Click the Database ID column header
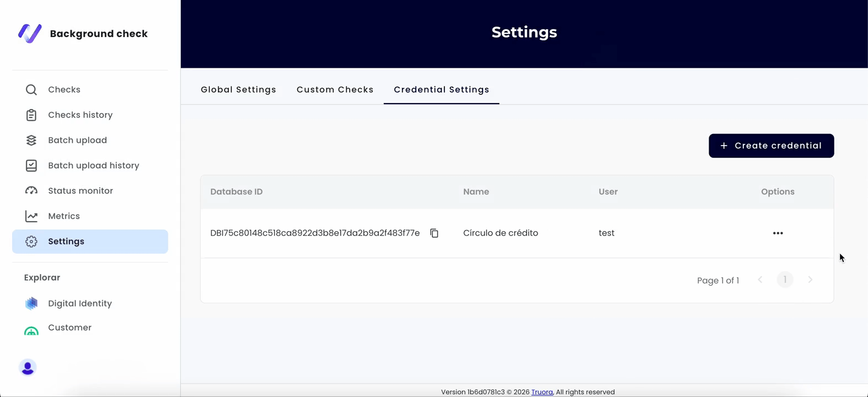Image resolution: width=868 pixels, height=397 pixels. [236, 192]
